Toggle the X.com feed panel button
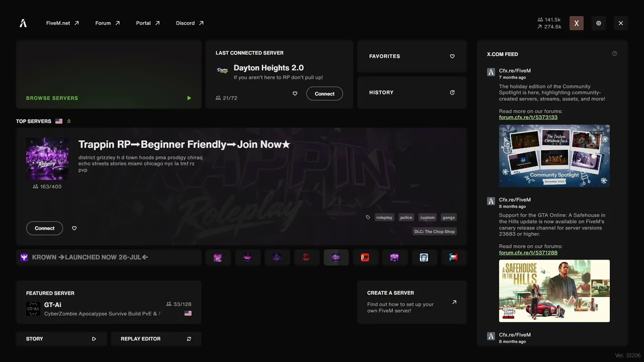The height and width of the screenshot is (362, 644). click(x=577, y=23)
